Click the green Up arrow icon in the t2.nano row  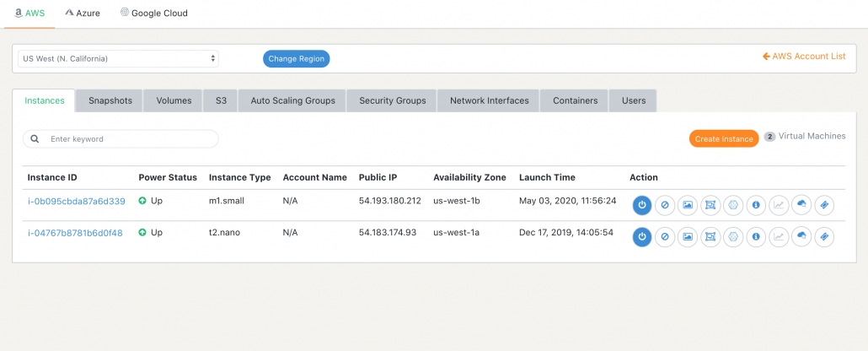coord(142,232)
